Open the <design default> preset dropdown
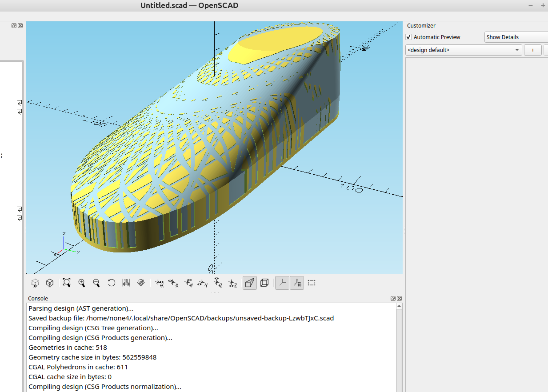548x392 pixels. [517, 50]
